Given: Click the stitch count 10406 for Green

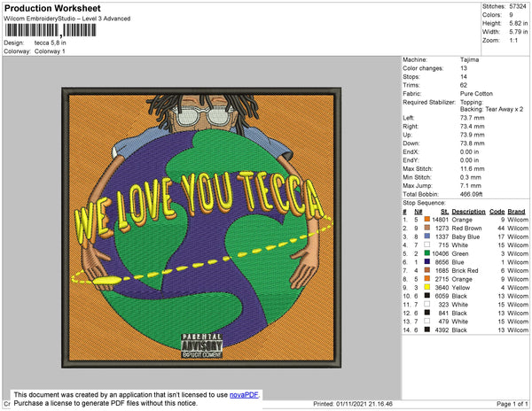Looking at the screenshot, I should [x=441, y=253].
